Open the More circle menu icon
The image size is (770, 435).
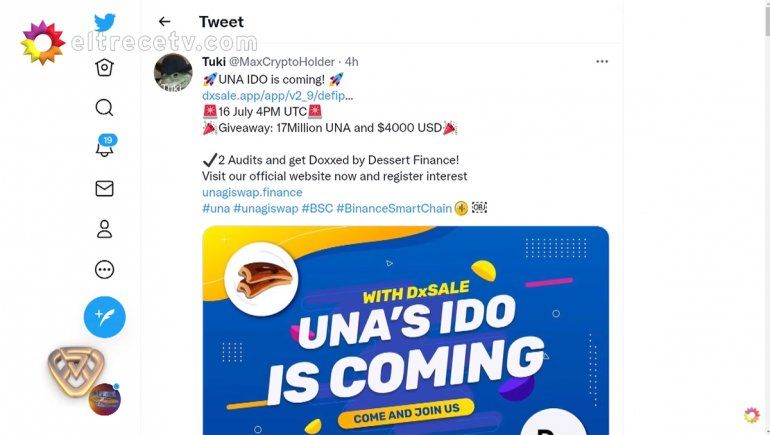[x=104, y=270]
